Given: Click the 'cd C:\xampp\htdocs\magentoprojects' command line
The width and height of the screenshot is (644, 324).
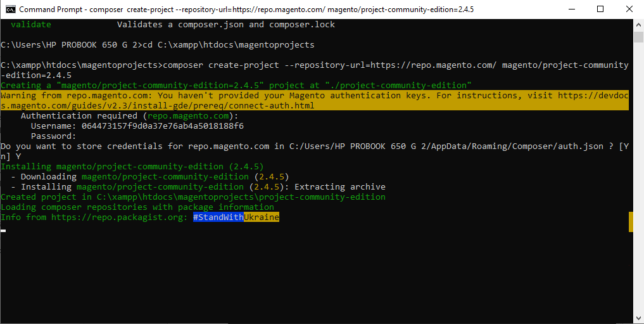Looking at the screenshot, I should [x=158, y=45].
